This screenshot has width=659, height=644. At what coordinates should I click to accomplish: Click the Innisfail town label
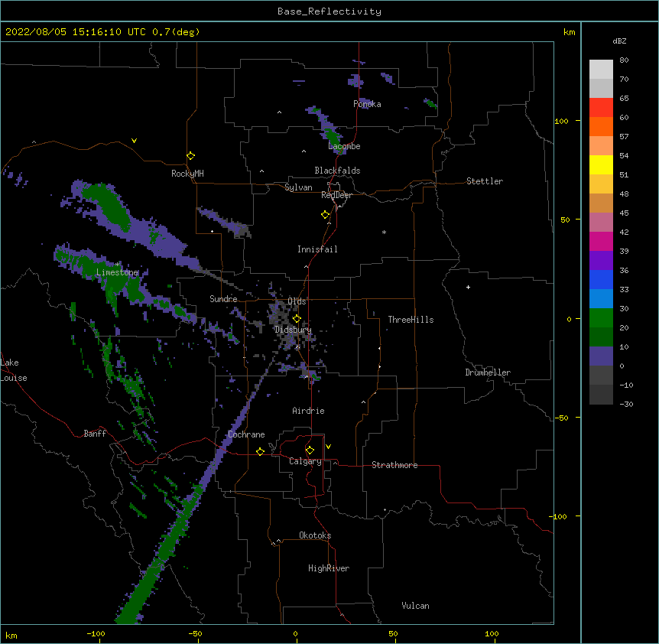click(317, 249)
